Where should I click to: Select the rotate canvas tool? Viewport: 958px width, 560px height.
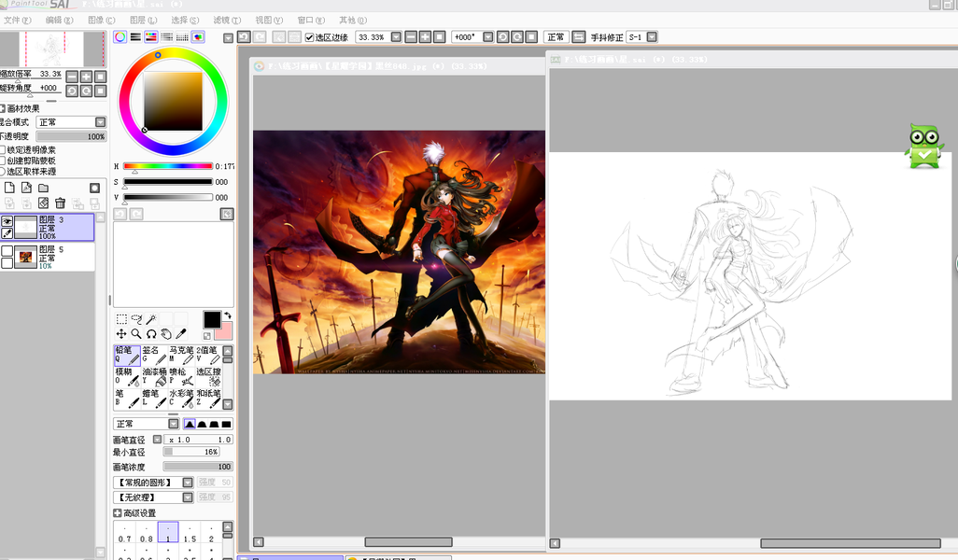click(151, 333)
